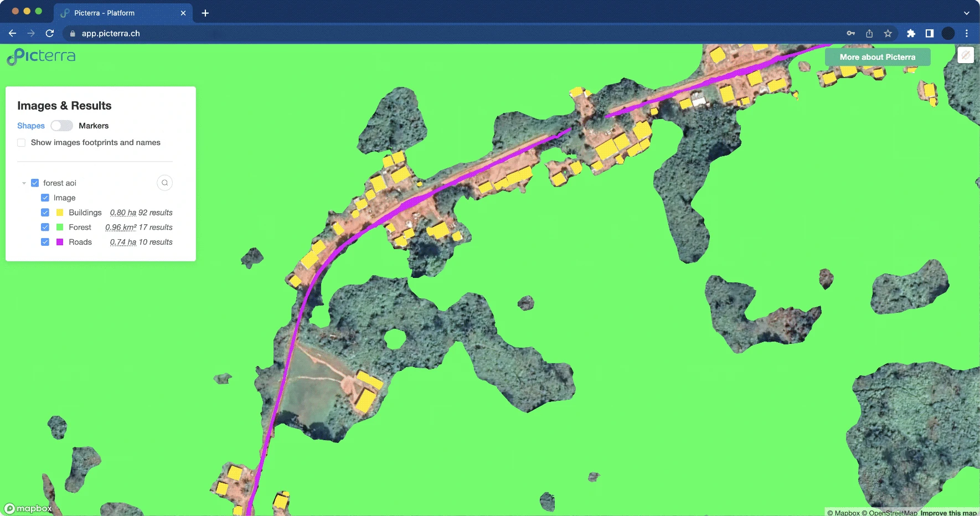Zoom to forest aoi with magnifier icon
980x516 pixels.
pos(164,183)
